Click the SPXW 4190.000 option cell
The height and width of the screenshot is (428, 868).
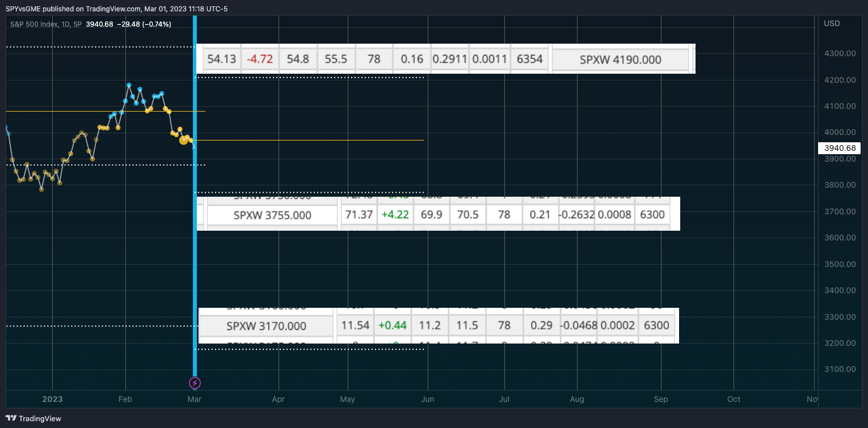(x=620, y=60)
